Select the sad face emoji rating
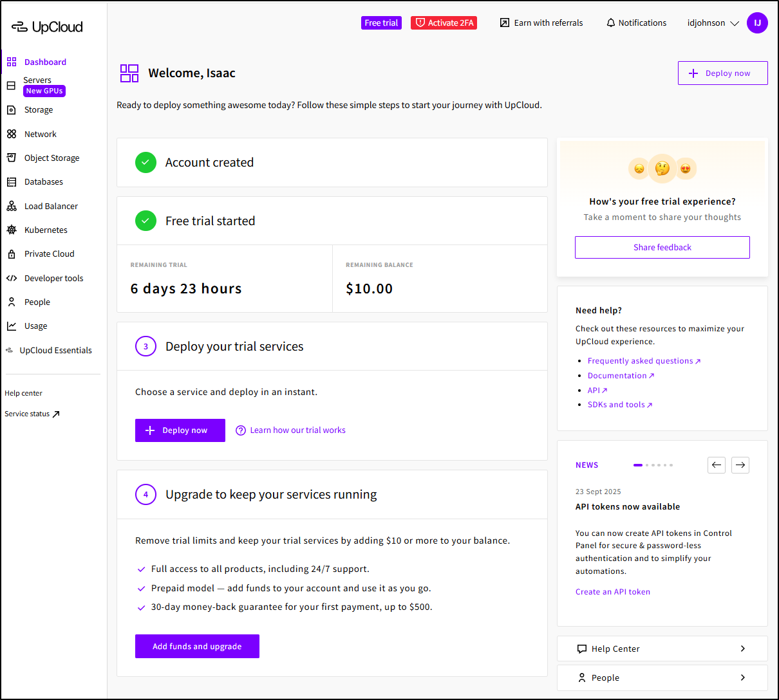Viewport: 779px width, 700px height. click(x=639, y=169)
